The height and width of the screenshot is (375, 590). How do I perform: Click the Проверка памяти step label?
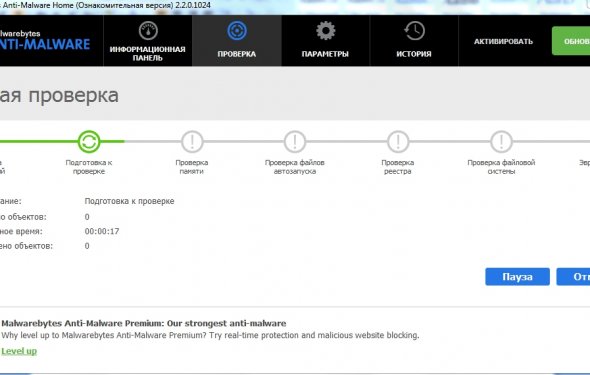192,167
